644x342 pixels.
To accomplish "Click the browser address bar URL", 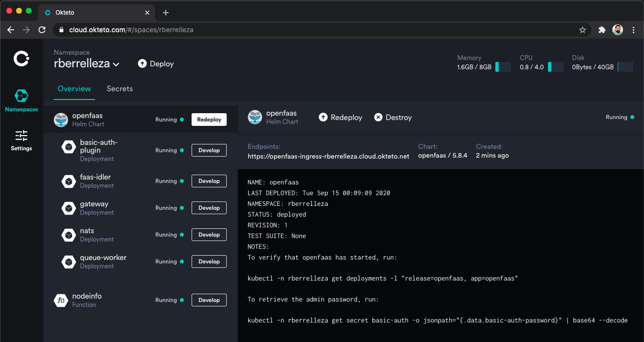I will [x=131, y=30].
